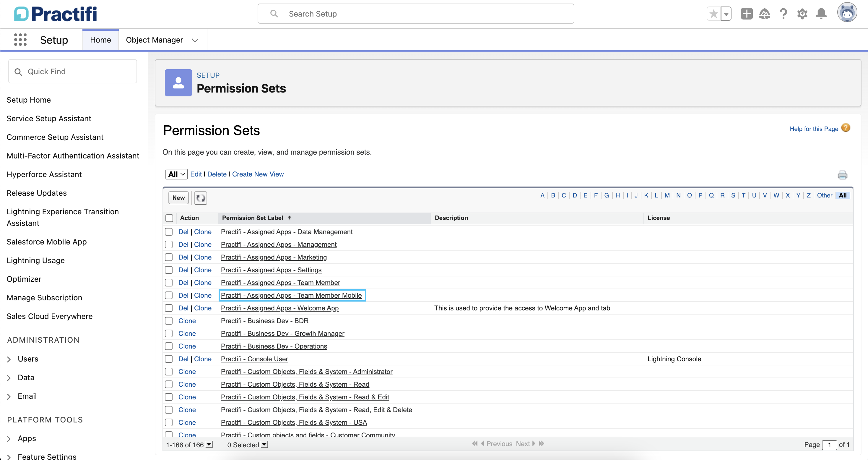Check the Data Management row checkbox
The height and width of the screenshot is (460, 868).
coord(168,232)
